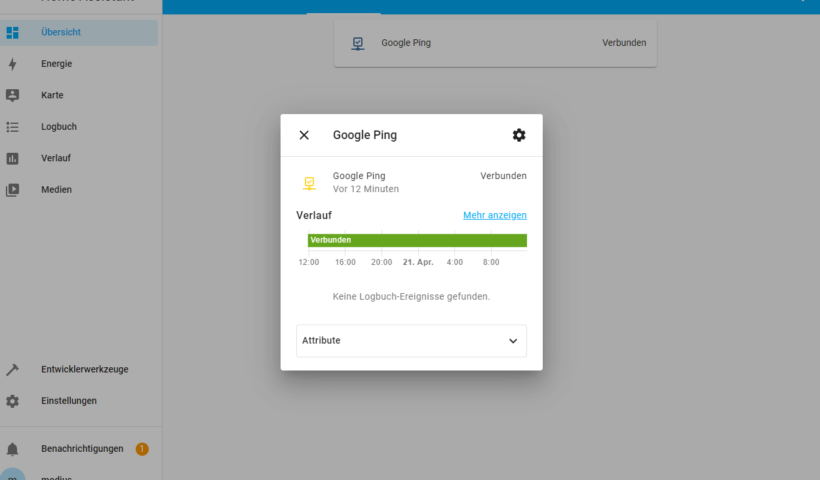Screen dimensions: 820x480
Task: Go to Übersicht in the sidebar
Action: pos(79,32)
